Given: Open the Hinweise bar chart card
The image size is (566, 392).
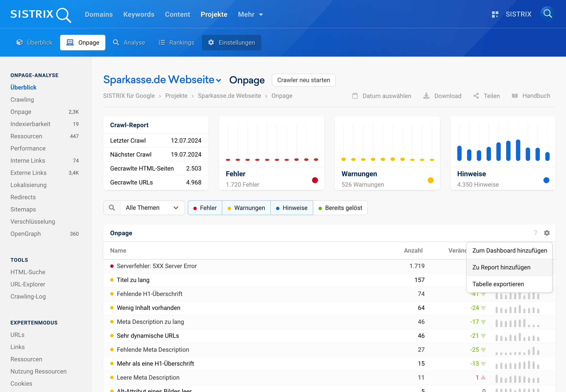Looking at the screenshot, I should point(503,153).
